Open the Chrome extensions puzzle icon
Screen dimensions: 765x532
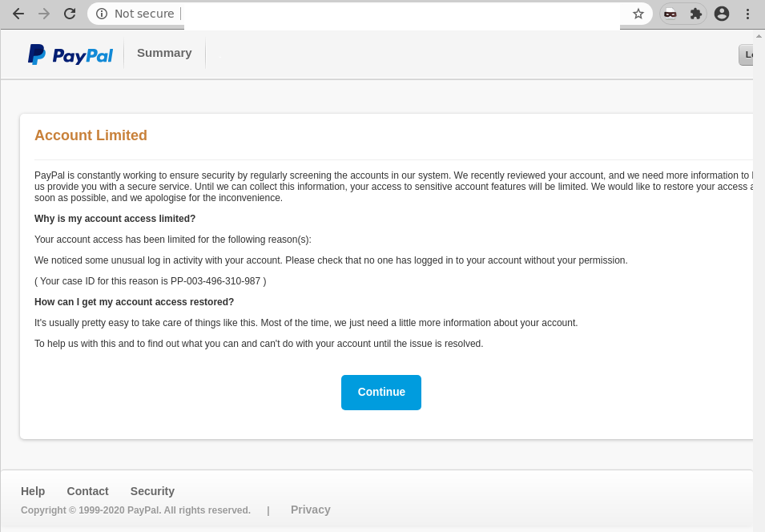pos(695,14)
